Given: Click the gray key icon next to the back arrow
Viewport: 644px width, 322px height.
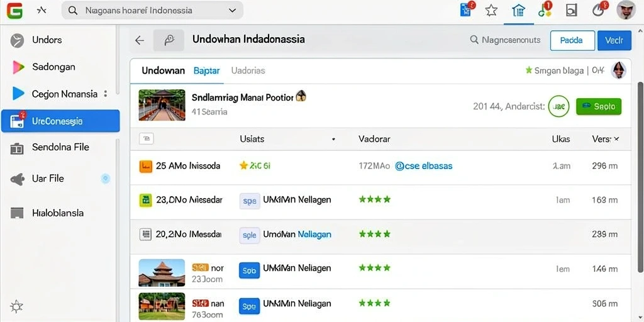Looking at the screenshot, I should (169, 40).
